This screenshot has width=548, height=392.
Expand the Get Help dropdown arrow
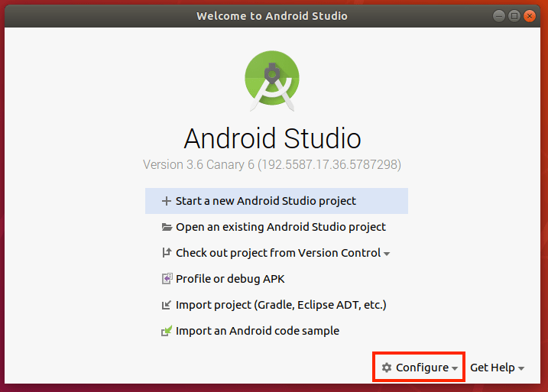[x=521, y=368]
